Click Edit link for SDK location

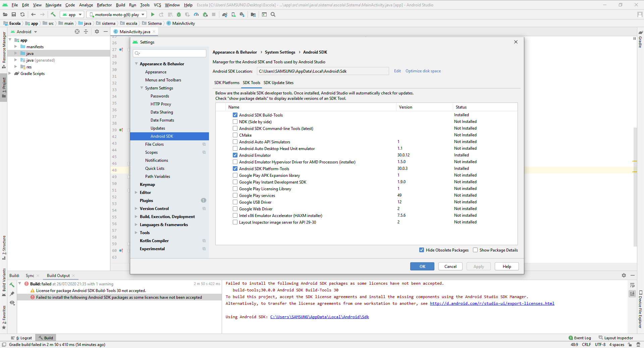pos(397,71)
